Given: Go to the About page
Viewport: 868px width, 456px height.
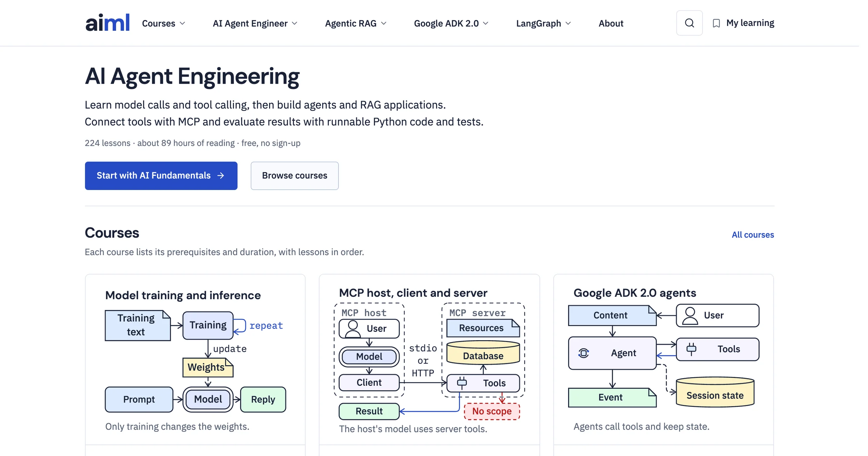Looking at the screenshot, I should 611,23.
